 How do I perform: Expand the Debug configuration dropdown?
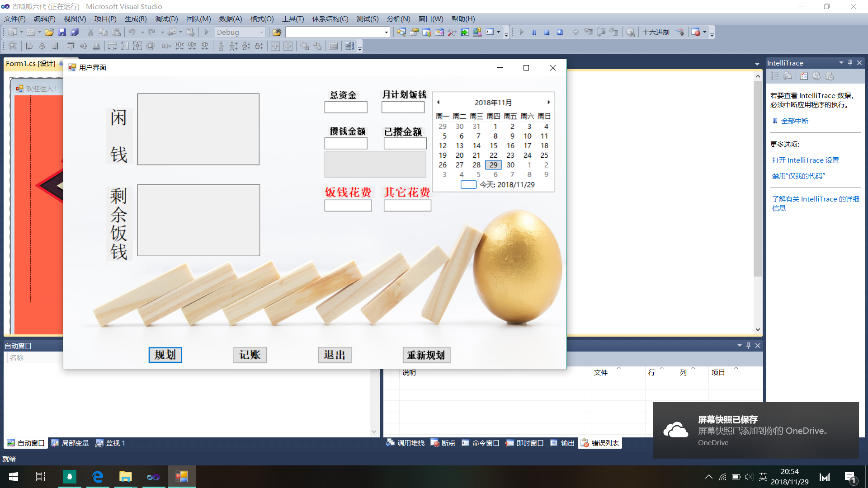(x=261, y=32)
